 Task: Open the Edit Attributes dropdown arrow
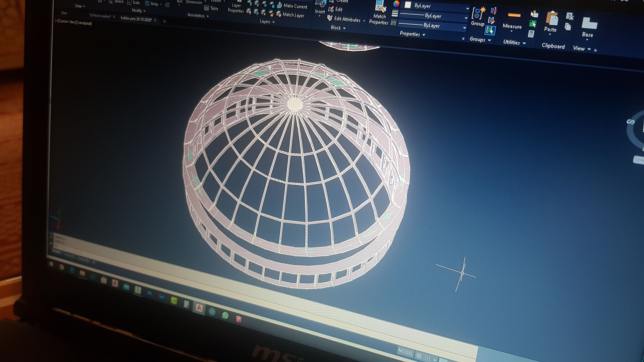(x=364, y=21)
